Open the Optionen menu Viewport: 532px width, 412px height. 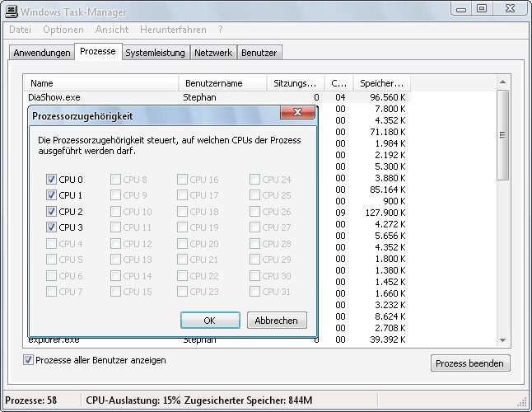tap(63, 30)
